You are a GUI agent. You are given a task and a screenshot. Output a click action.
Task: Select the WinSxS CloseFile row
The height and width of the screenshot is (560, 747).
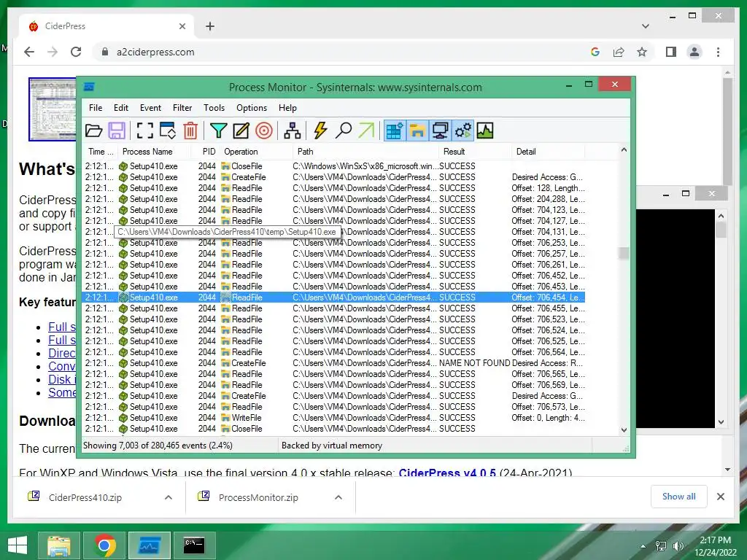334,166
